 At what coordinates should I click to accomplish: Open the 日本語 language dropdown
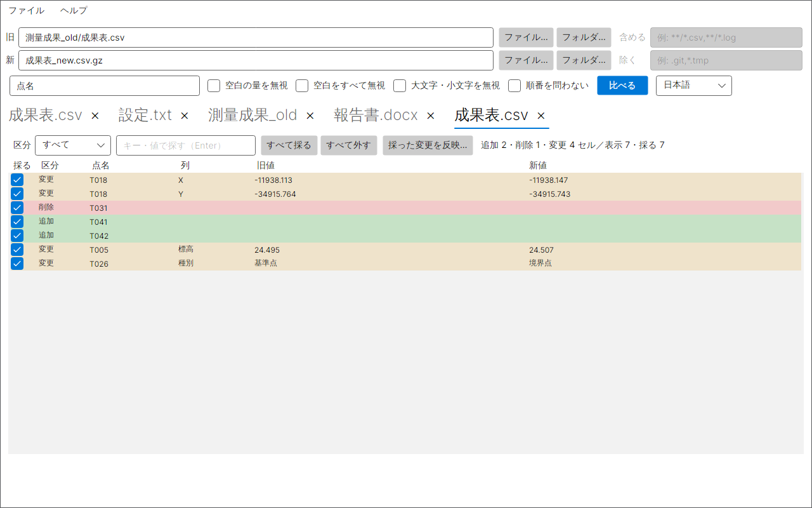[x=694, y=86]
